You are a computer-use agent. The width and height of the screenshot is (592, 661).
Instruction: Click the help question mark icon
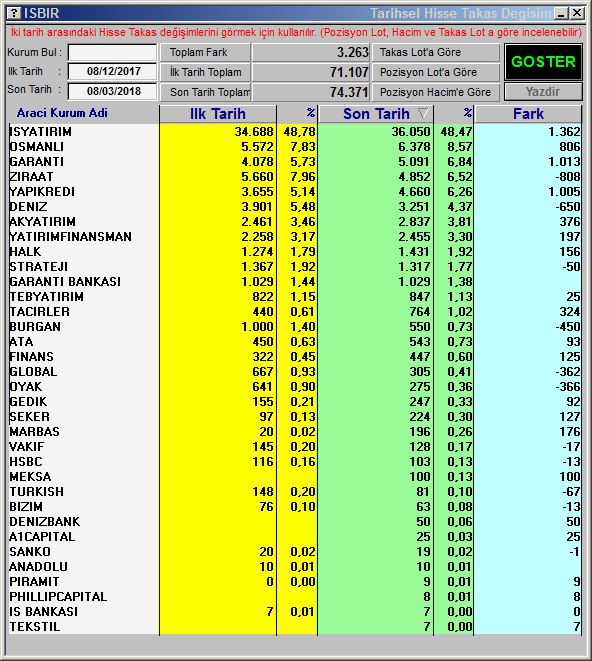[14, 13]
